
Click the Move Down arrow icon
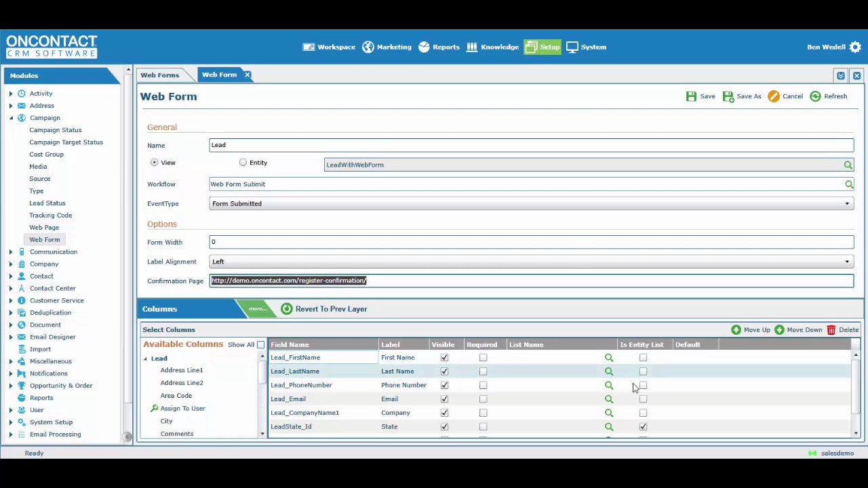779,329
